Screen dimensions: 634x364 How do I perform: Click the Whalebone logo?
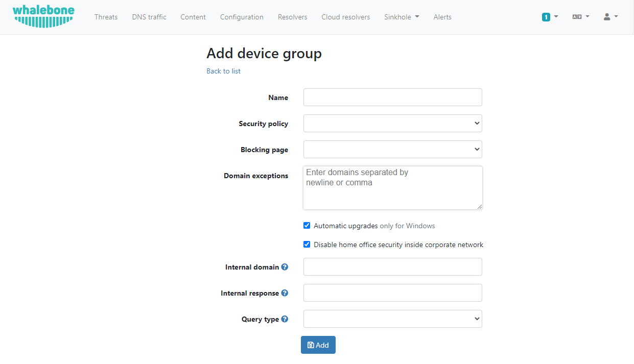[43, 16]
